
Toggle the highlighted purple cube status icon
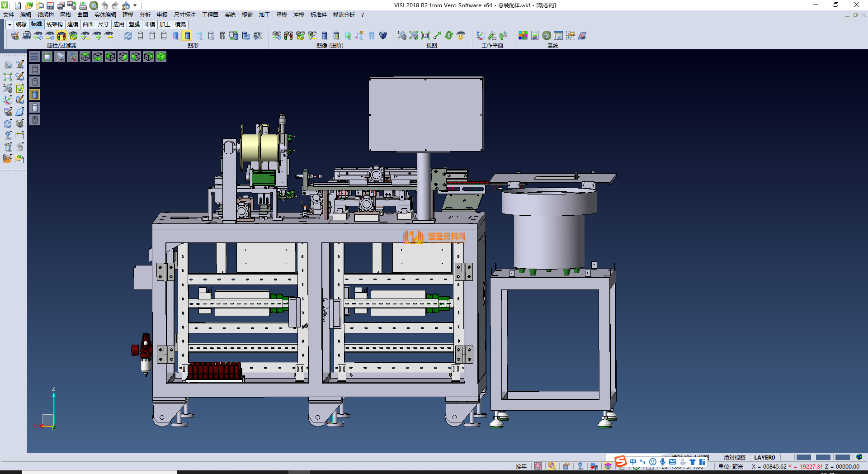pyautogui.click(x=608, y=466)
